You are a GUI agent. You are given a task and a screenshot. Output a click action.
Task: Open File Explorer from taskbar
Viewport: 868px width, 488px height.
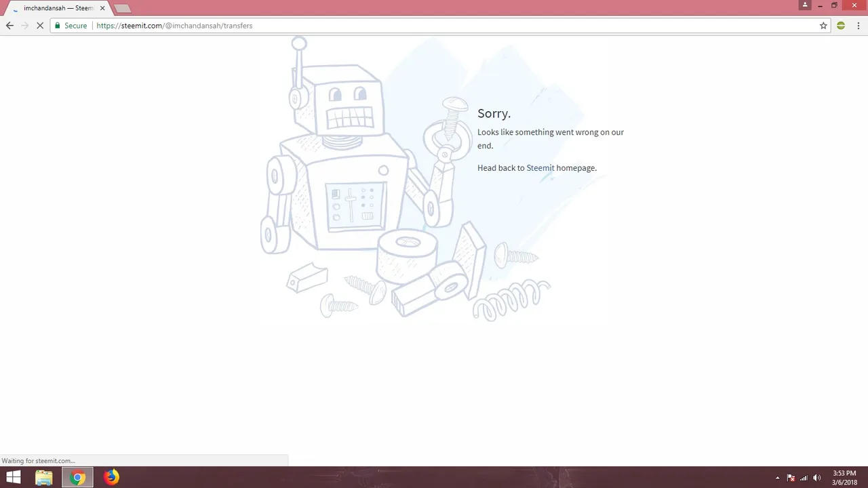coord(44,478)
